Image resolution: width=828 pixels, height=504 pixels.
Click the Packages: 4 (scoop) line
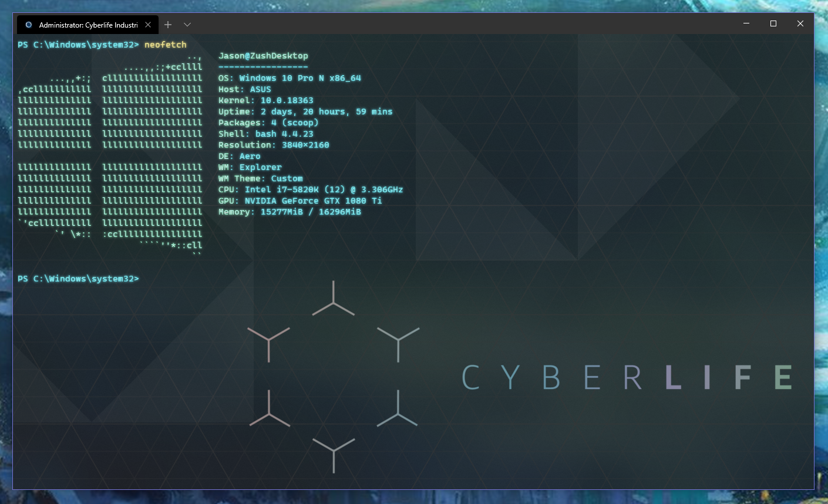click(x=268, y=123)
